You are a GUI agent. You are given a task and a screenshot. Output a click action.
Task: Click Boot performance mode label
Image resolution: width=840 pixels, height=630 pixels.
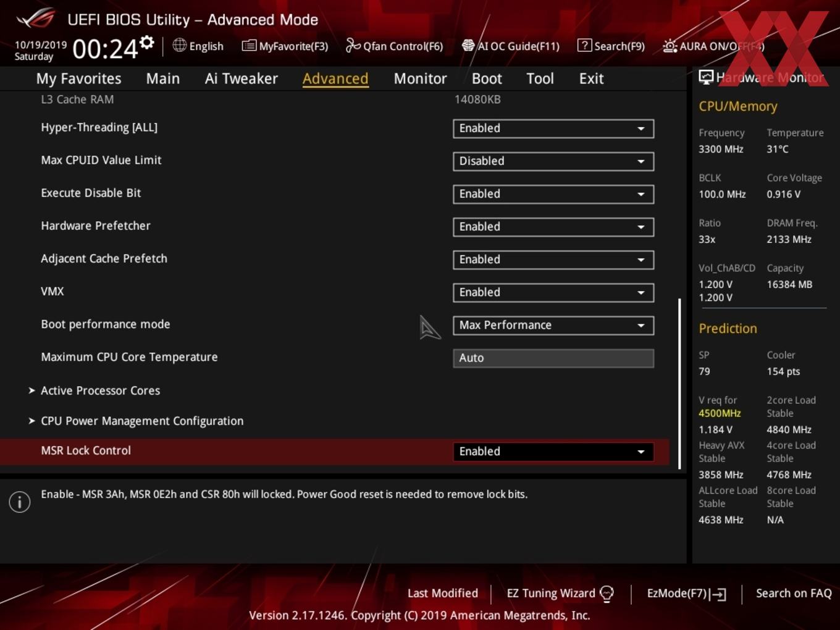click(x=106, y=324)
